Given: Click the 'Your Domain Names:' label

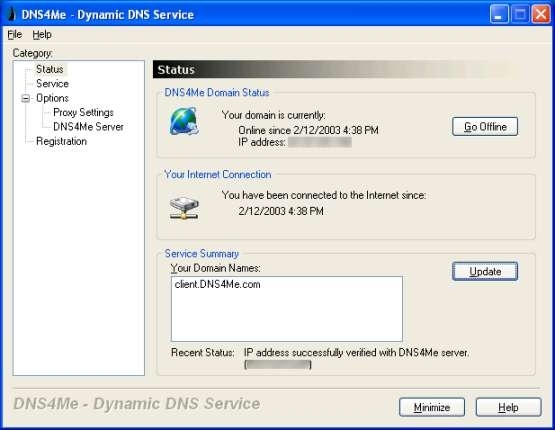Looking at the screenshot, I should [x=216, y=268].
